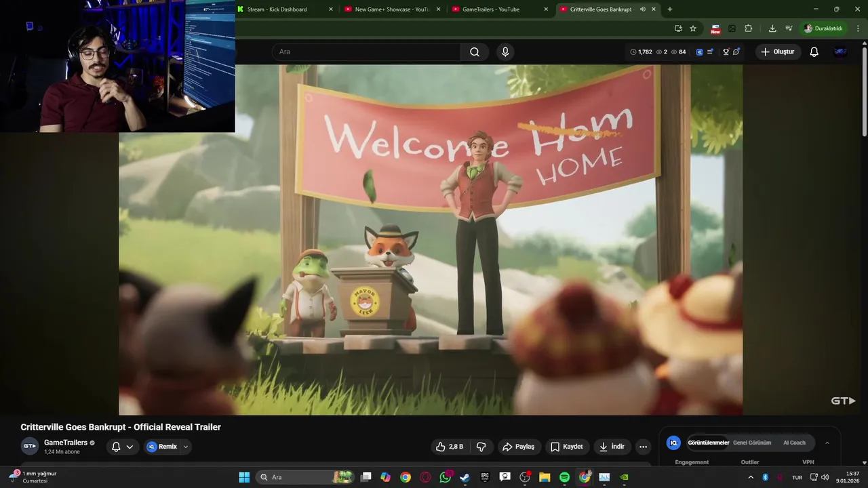Click the search magnifier button on YouTube
Image resolution: width=868 pixels, height=488 pixels.
point(475,52)
